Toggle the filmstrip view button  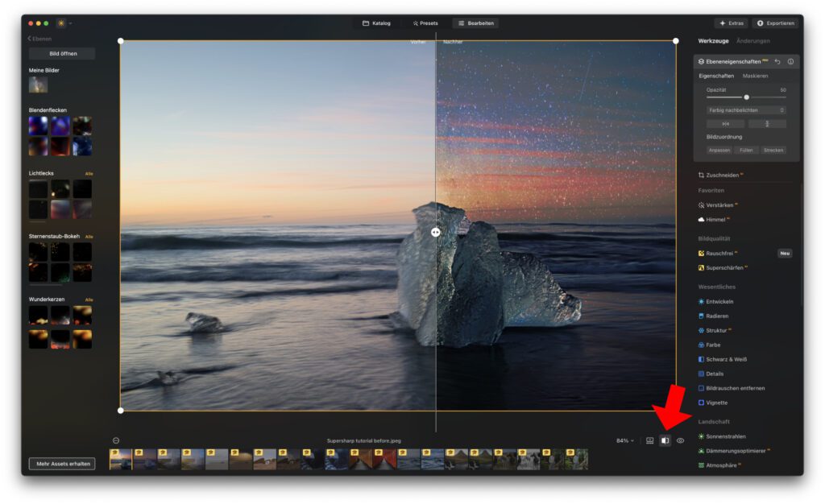(649, 440)
